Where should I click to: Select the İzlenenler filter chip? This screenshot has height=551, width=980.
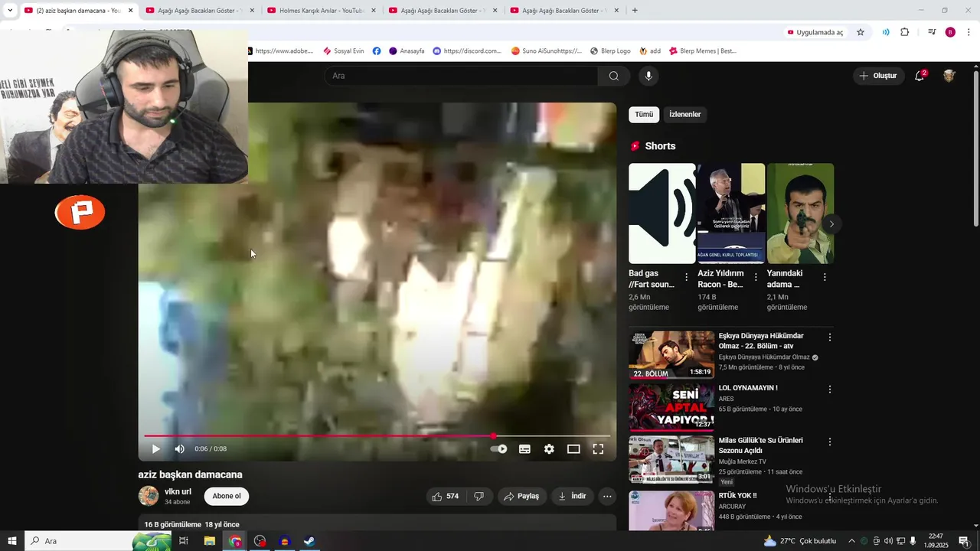(685, 115)
